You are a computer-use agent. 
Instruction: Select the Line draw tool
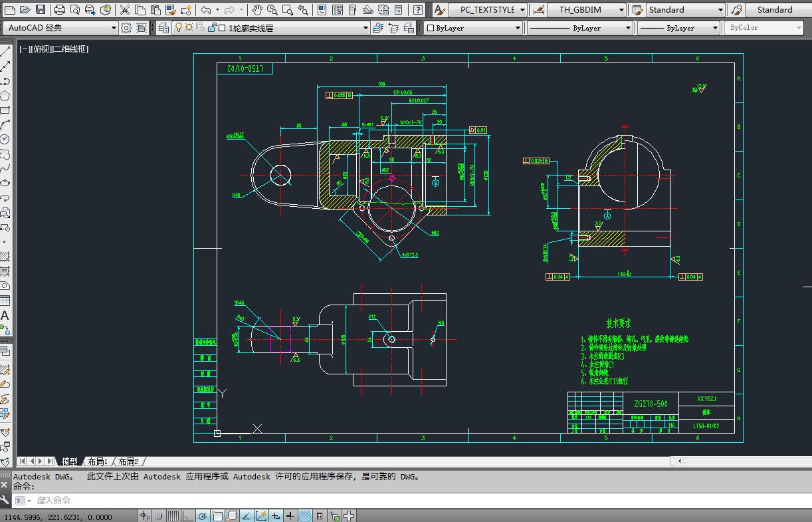coord(5,52)
